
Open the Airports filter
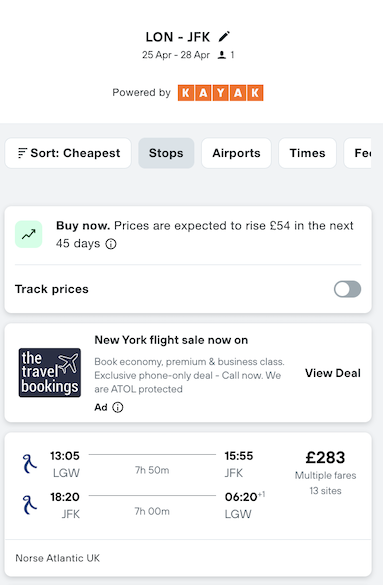click(x=236, y=153)
